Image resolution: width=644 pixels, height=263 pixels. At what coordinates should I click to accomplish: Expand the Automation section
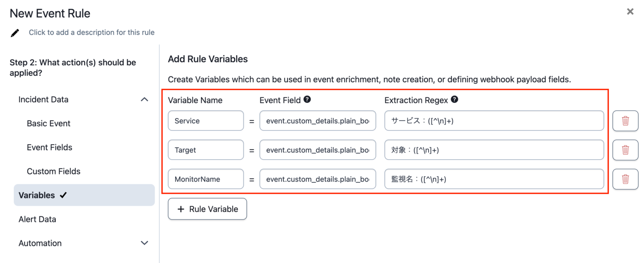click(x=144, y=243)
